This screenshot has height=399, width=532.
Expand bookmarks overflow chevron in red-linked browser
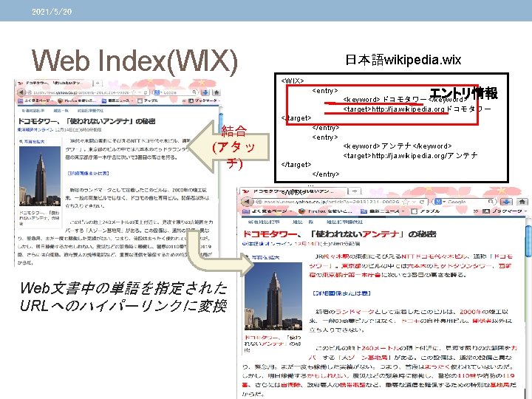coord(477,211)
